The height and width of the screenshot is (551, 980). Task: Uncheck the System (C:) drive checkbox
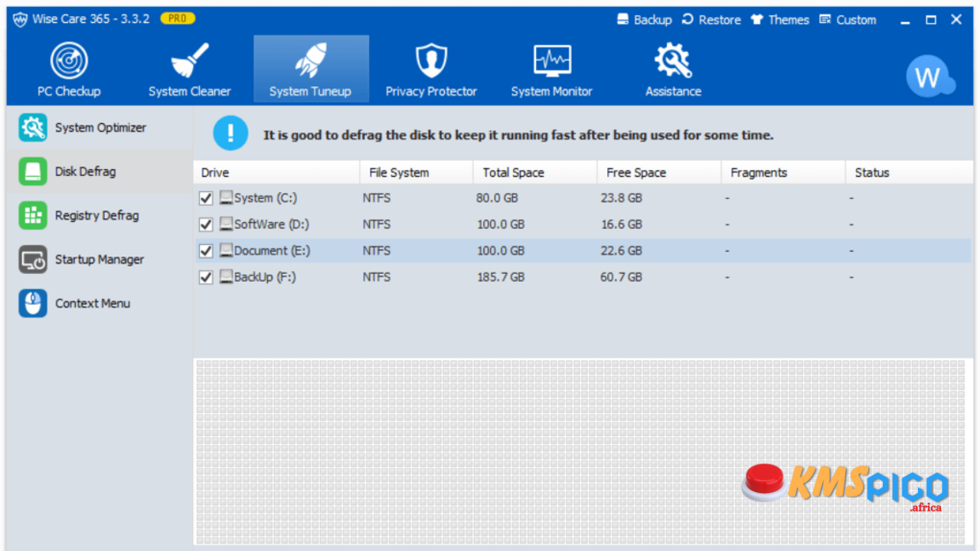206,198
